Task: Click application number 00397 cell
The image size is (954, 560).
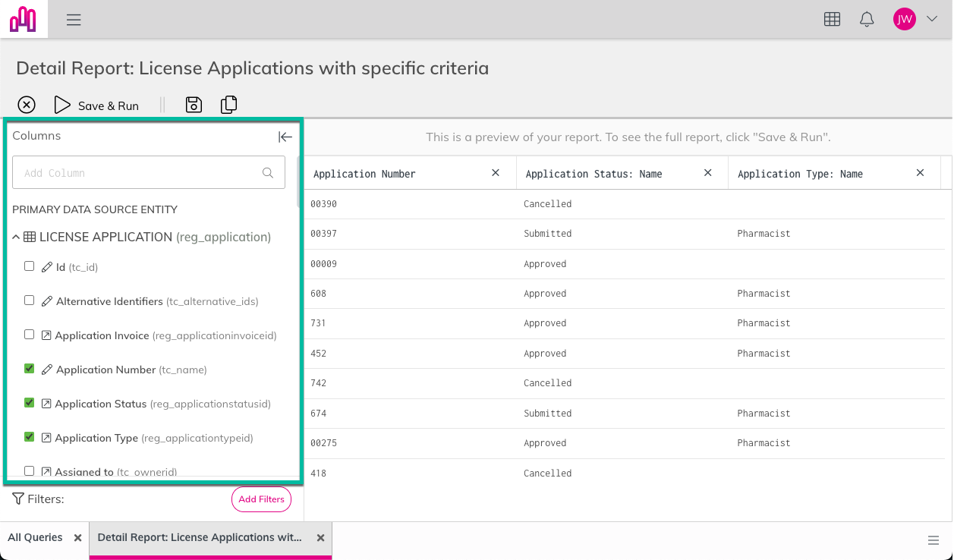Action: pyautogui.click(x=323, y=234)
